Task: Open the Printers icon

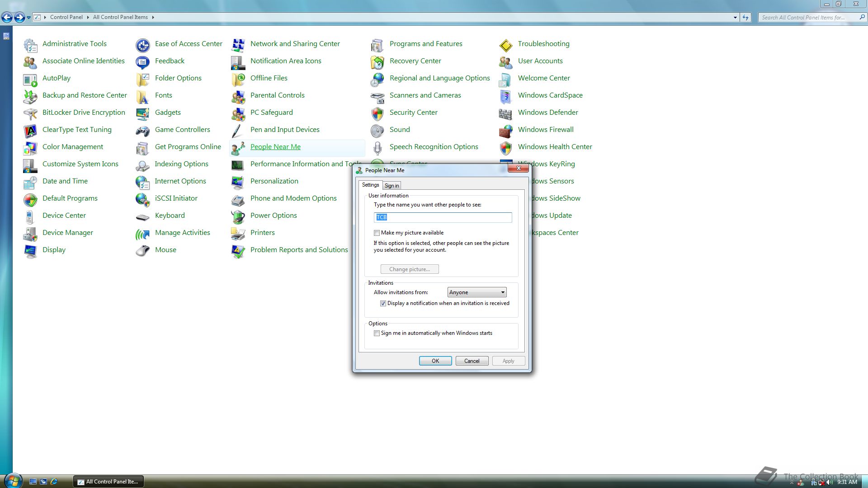Action: coord(238,233)
